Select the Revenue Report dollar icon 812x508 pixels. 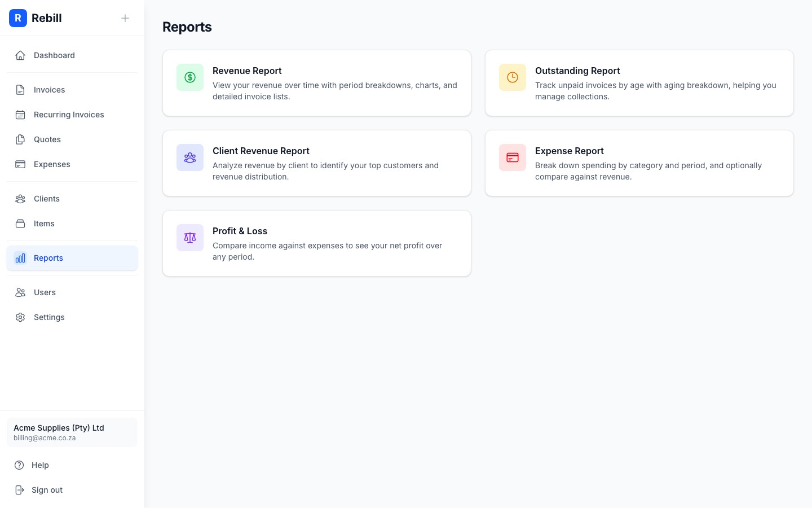190,77
